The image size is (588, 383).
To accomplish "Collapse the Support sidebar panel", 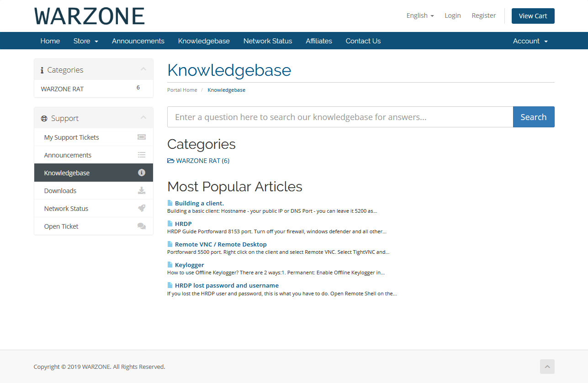I will pos(143,118).
